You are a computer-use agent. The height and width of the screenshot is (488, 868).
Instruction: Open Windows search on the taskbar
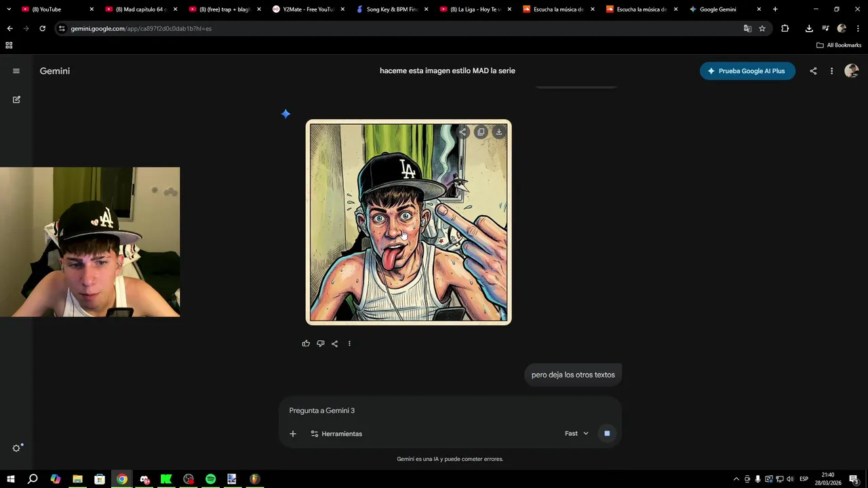click(33, 479)
